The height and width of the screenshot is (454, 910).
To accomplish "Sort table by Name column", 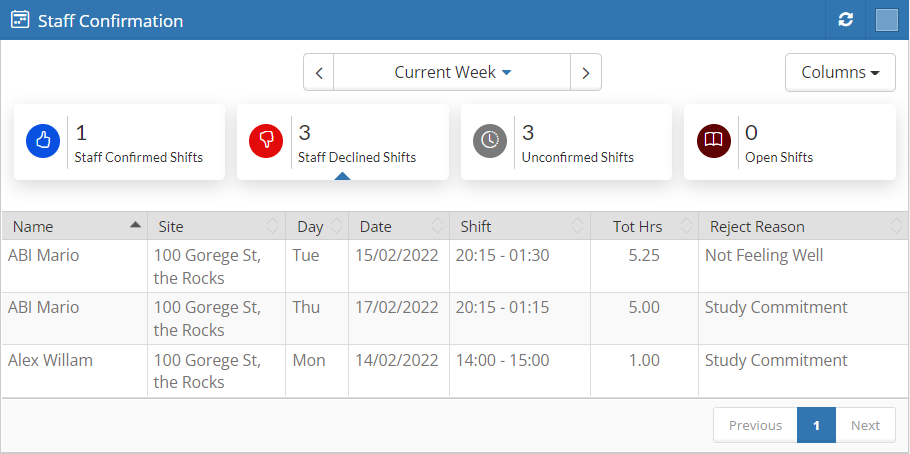I will [75, 226].
